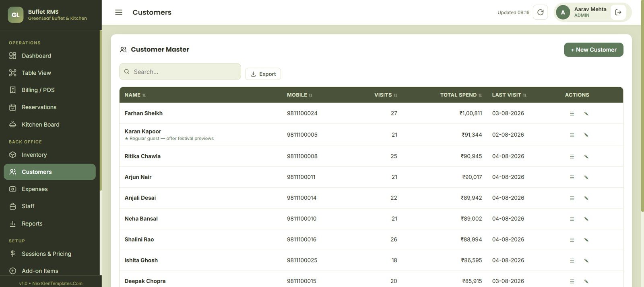
Task: Sort the table by Visits column
Action: [386, 95]
